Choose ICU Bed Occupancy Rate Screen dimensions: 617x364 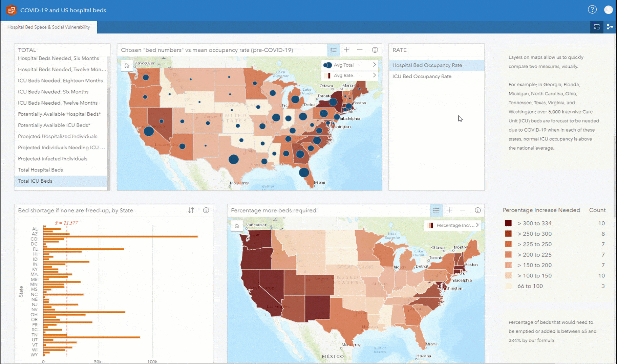[x=436, y=76]
